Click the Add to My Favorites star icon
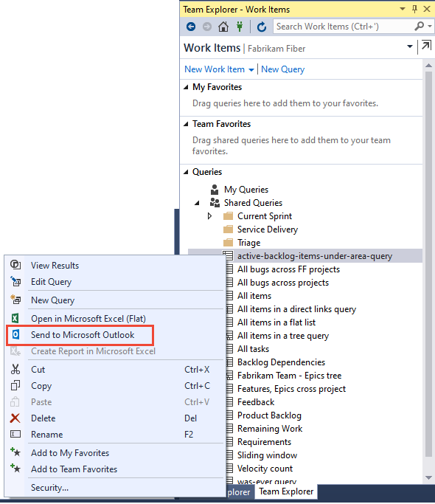 coord(15,452)
